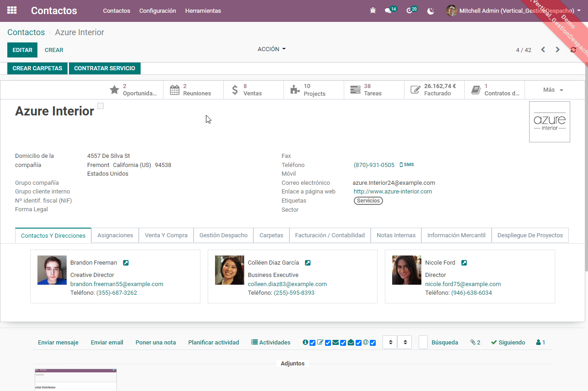
Task: Click the followers person icon count
Action: [x=541, y=342]
